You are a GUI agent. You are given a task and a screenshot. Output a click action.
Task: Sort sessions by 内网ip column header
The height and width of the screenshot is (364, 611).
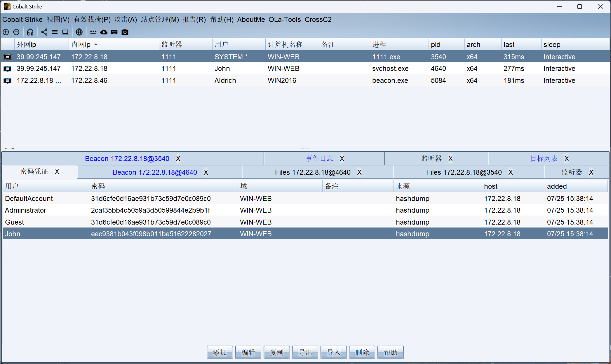(114, 45)
